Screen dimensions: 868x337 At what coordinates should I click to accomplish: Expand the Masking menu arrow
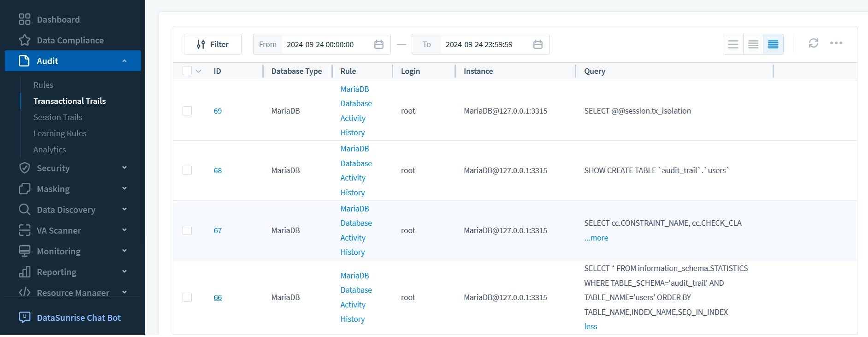click(x=124, y=188)
